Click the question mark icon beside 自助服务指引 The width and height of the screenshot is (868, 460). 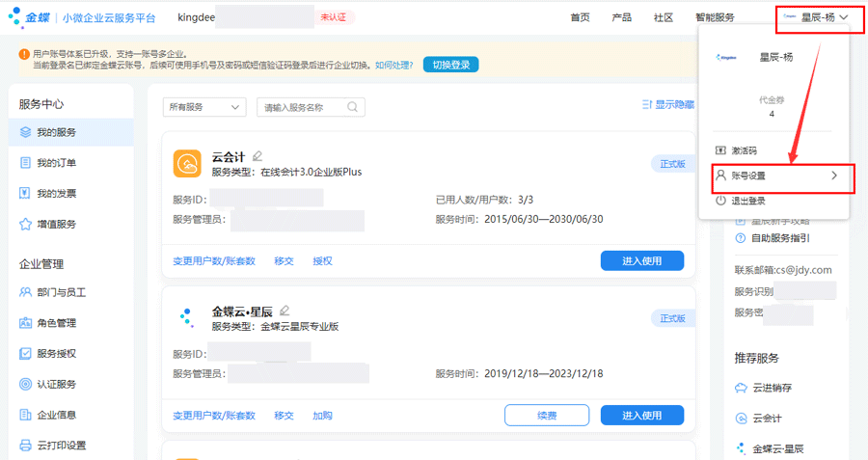(x=740, y=238)
